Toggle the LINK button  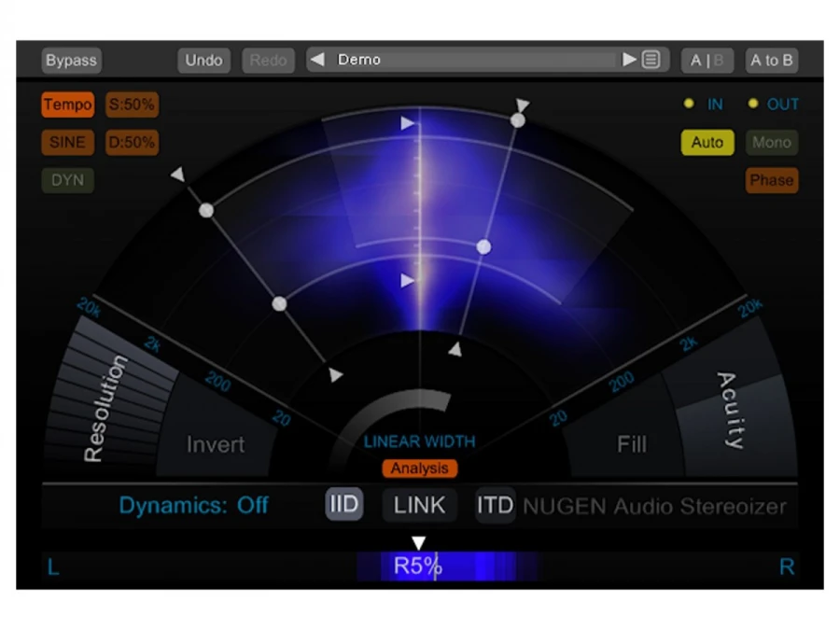[x=419, y=505]
